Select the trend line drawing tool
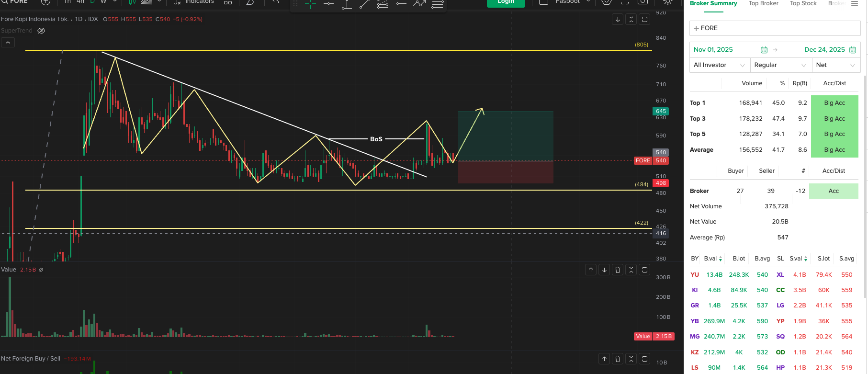Image resolution: width=868 pixels, height=374 pixels. [365, 4]
